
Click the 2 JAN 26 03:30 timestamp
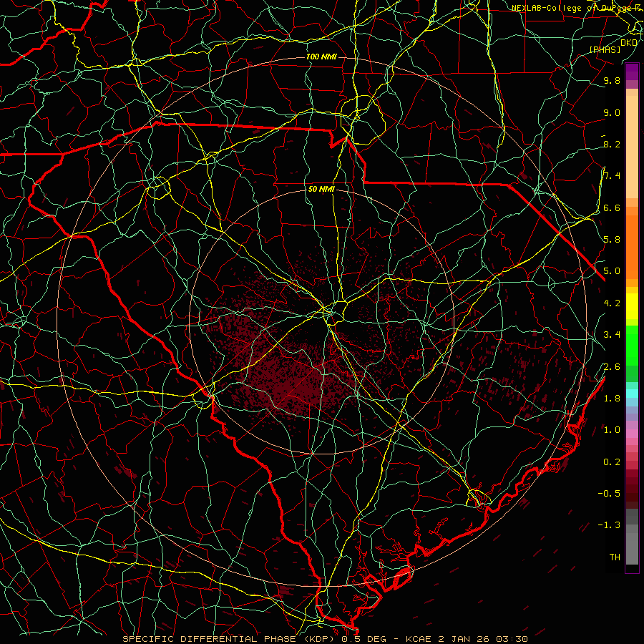(482, 639)
